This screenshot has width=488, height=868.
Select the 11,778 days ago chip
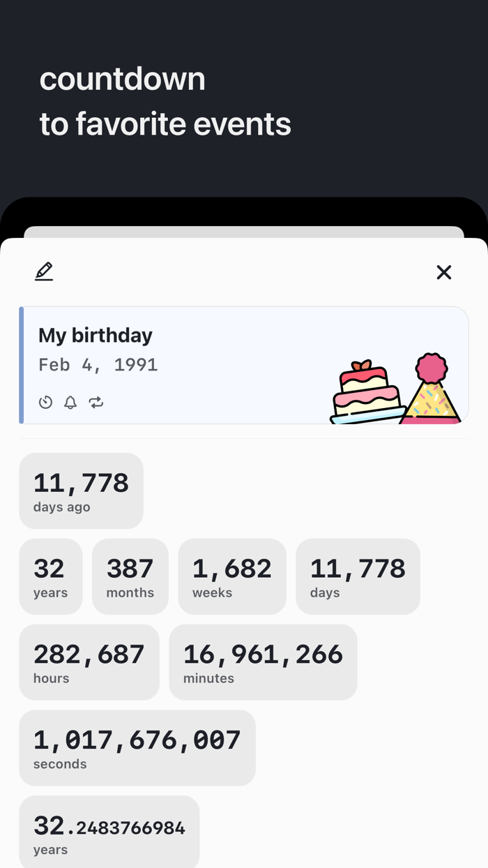click(81, 491)
